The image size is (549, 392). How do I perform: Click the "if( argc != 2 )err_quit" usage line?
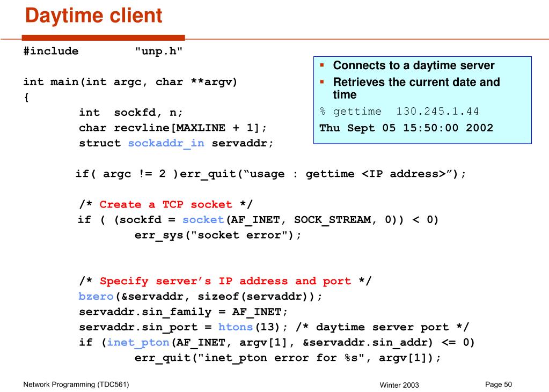click(270, 174)
